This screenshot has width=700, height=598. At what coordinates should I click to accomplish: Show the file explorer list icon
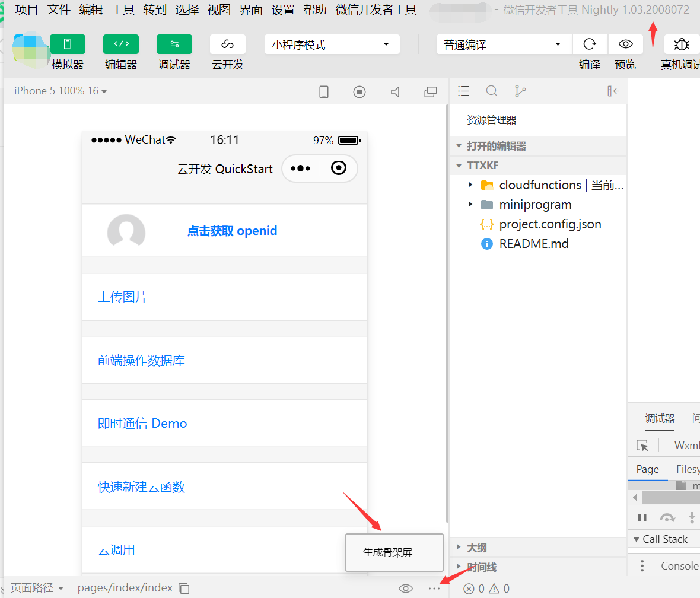pyautogui.click(x=463, y=91)
